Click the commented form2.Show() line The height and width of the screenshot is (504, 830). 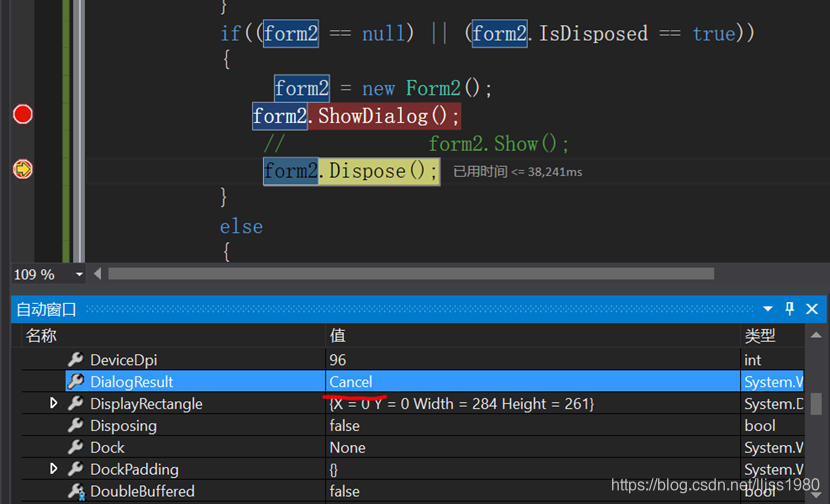[x=417, y=143]
